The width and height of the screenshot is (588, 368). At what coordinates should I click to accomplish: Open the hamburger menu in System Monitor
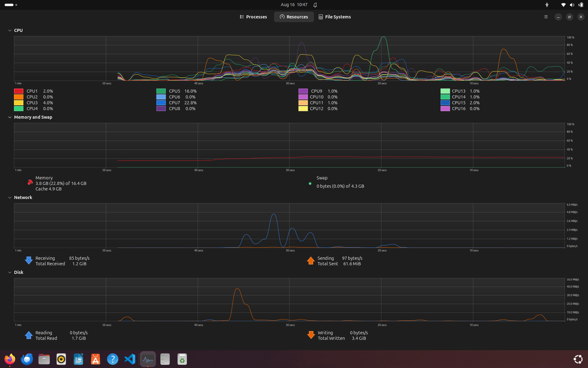[546, 17]
